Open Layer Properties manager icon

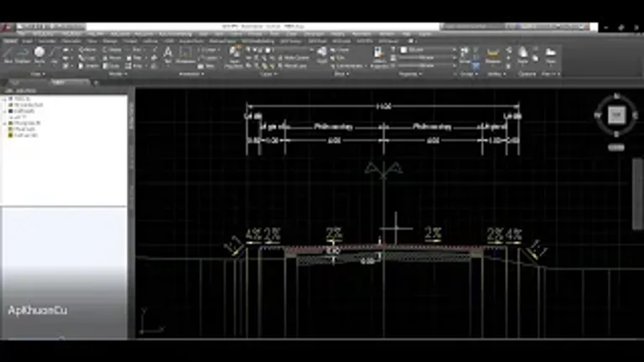coord(235,57)
